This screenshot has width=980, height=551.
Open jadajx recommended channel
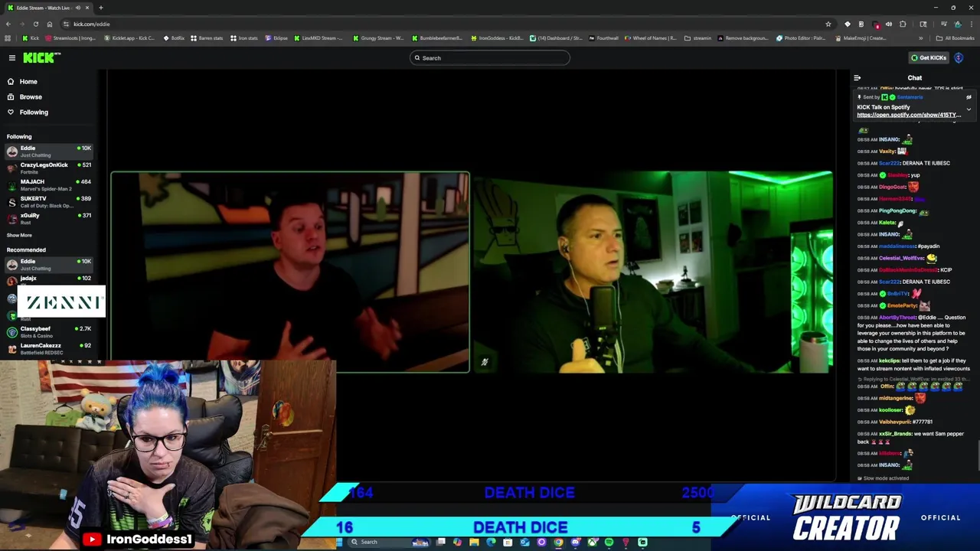pyautogui.click(x=49, y=279)
